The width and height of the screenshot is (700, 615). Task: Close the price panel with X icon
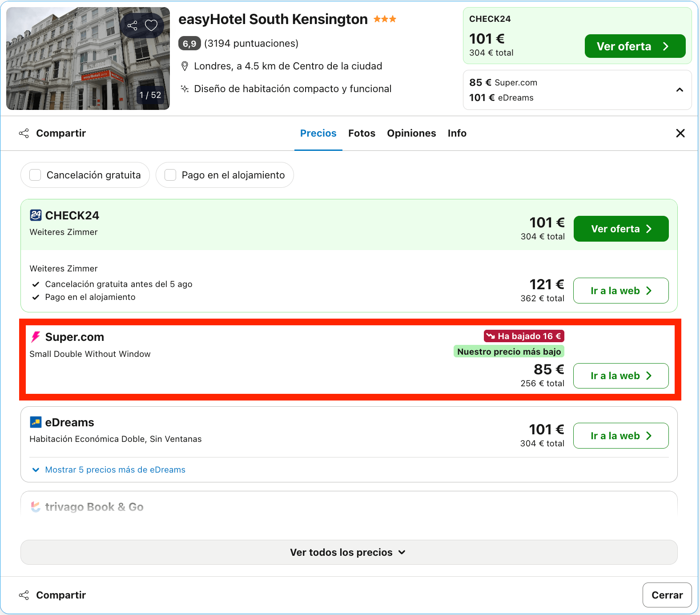tap(680, 133)
